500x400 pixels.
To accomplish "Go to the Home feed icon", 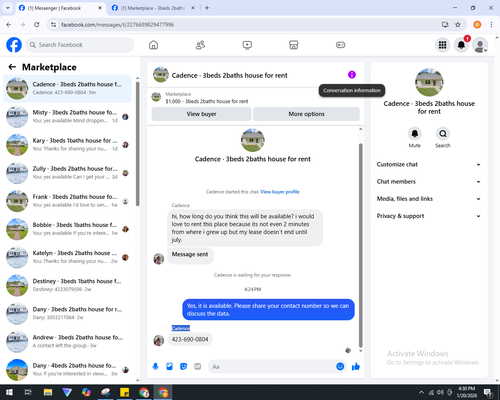I will 153,45.
